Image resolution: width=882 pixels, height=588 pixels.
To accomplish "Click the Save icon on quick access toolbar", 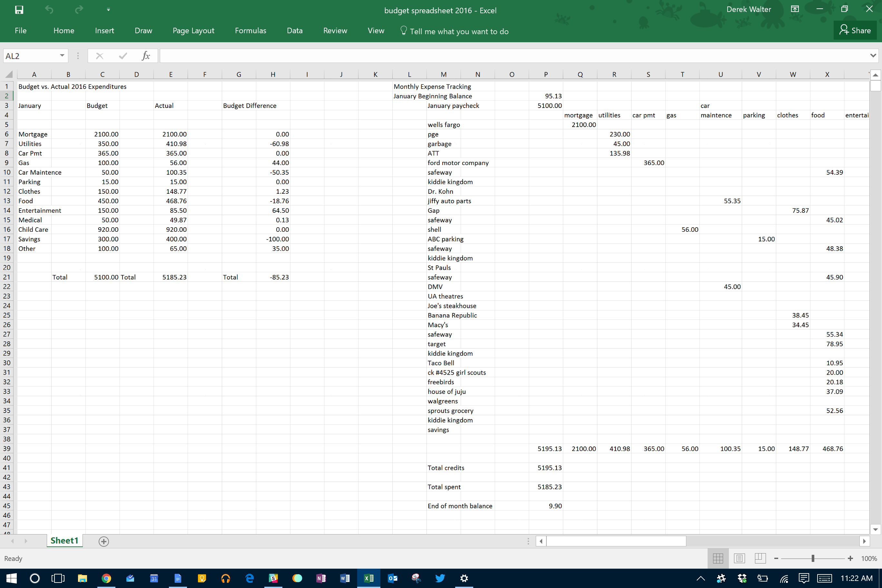I will (x=19, y=9).
